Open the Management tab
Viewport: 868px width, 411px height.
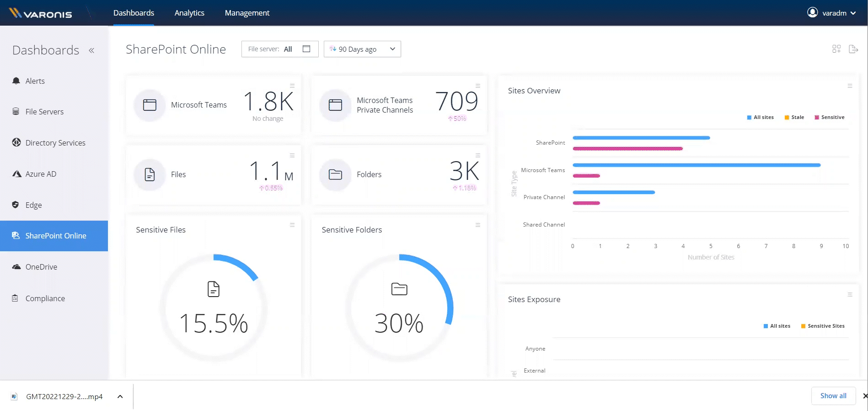click(247, 13)
